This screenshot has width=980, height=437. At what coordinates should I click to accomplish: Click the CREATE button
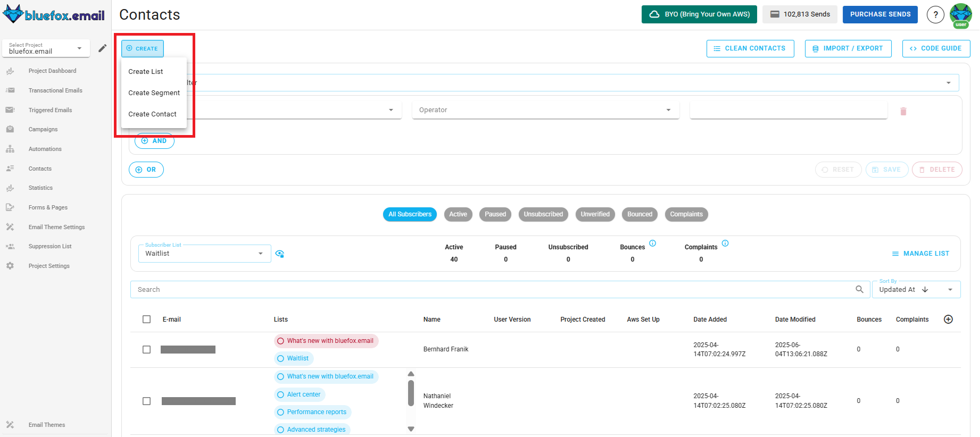(x=143, y=48)
